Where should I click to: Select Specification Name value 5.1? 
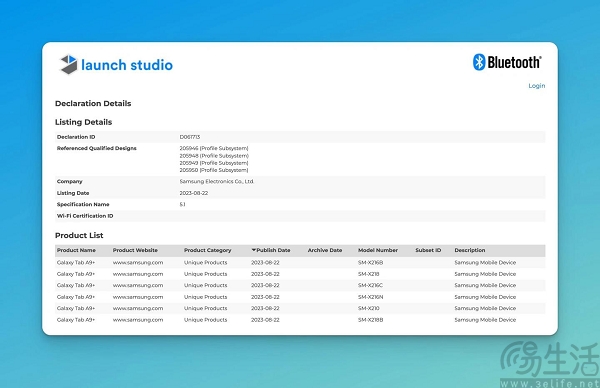coord(182,204)
